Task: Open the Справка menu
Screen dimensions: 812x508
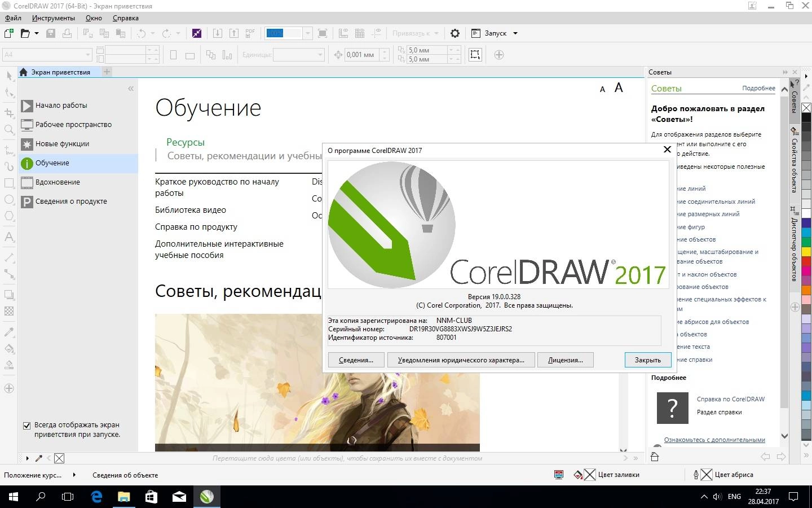Action: (x=126, y=18)
